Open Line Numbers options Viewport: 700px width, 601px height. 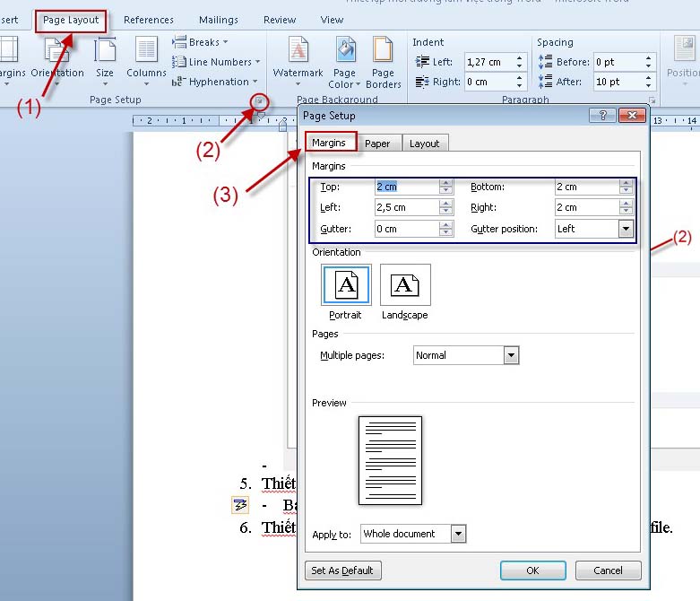(x=216, y=62)
